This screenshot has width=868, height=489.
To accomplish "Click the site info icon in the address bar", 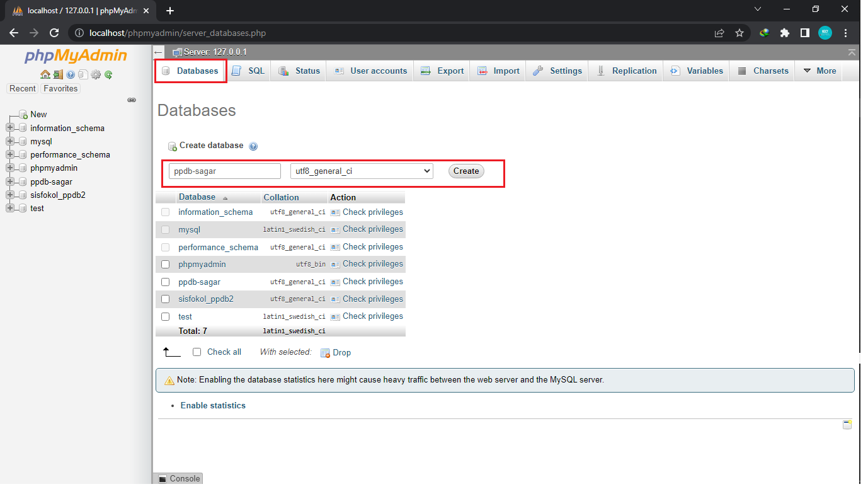I will (x=79, y=33).
